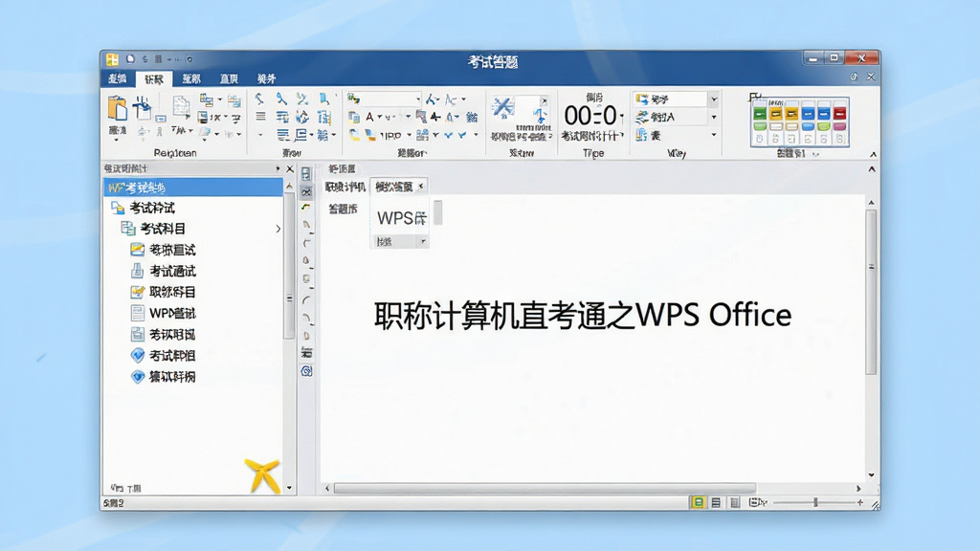Click the copy document pages icon in ribbon
The image size is (980, 551).
181,106
